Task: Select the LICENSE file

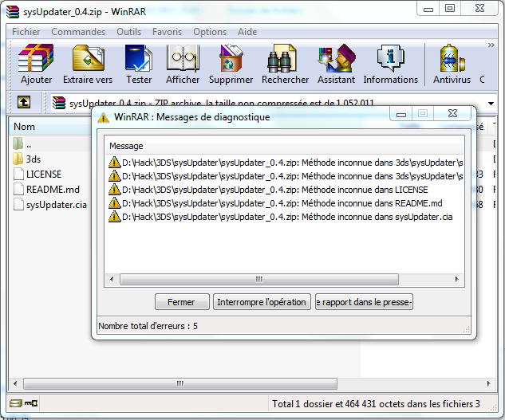Action: [x=37, y=175]
